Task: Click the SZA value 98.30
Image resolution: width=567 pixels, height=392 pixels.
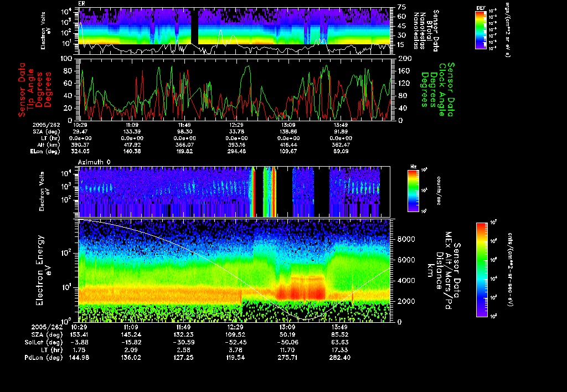Action: coord(184,132)
